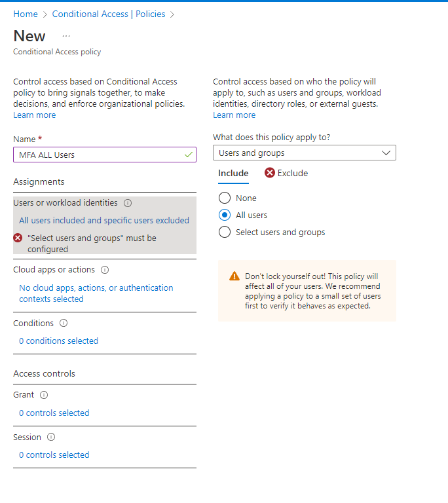Choose Select users and groups radio option
This screenshot has height=503, width=448.
click(225, 232)
